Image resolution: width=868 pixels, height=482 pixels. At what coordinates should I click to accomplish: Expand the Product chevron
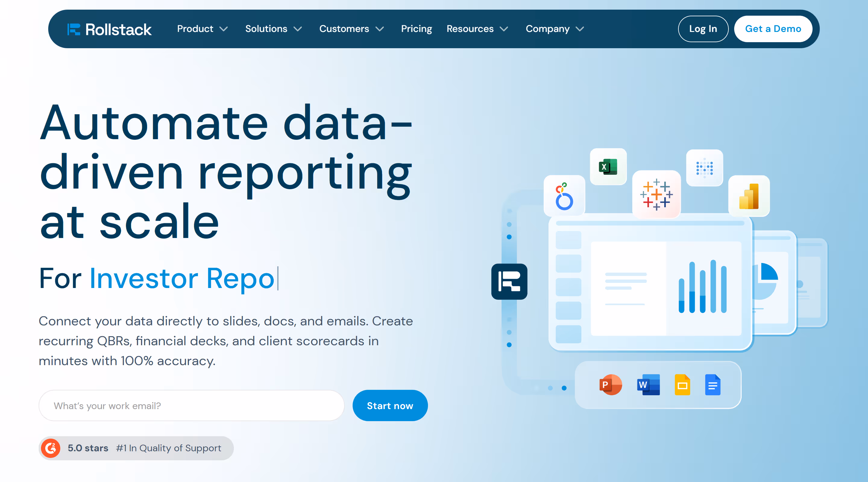[223, 29]
